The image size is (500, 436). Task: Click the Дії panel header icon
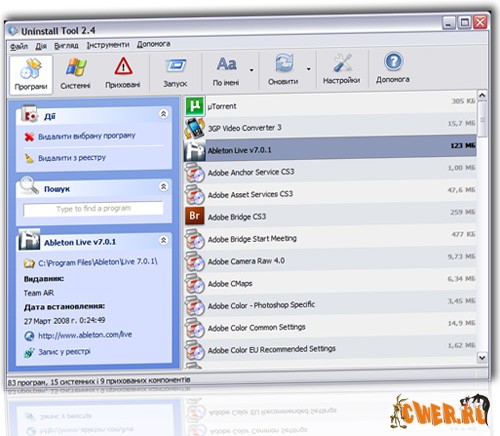coord(29,114)
